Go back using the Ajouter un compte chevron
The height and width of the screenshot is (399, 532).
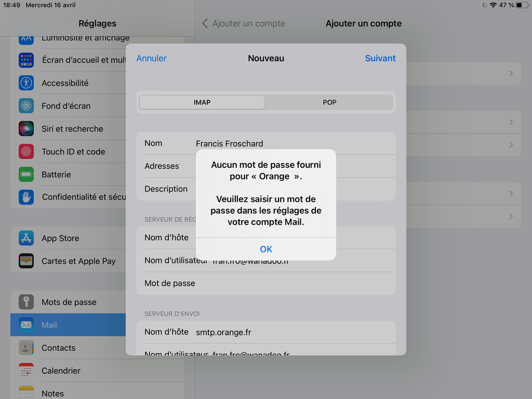tap(205, 23)
